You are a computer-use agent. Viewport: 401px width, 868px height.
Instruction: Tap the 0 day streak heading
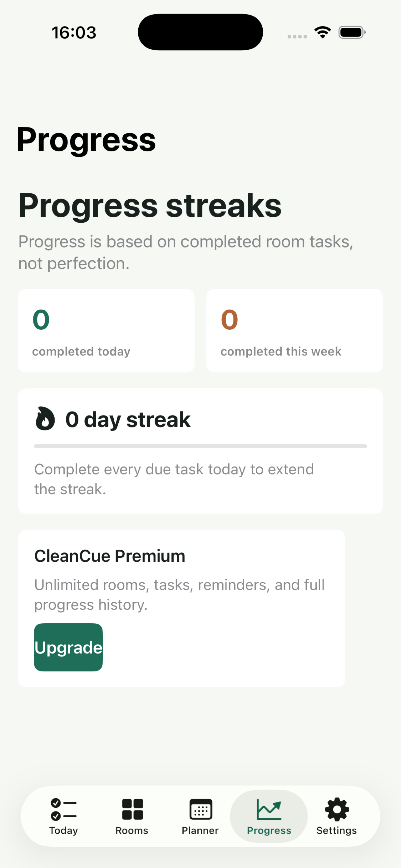pos(128,420)
